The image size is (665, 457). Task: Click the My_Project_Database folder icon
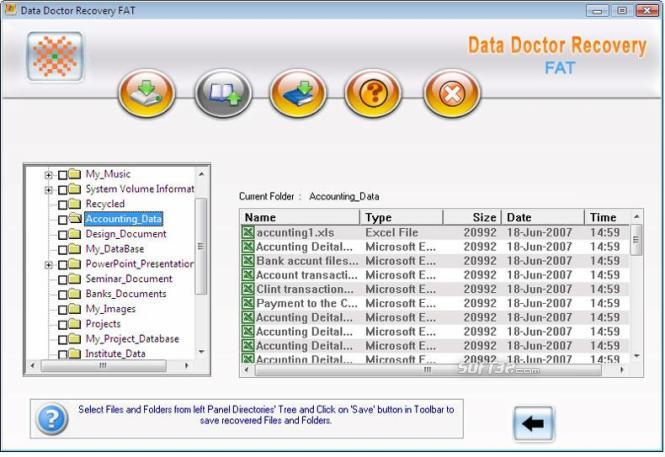point(75,339)
